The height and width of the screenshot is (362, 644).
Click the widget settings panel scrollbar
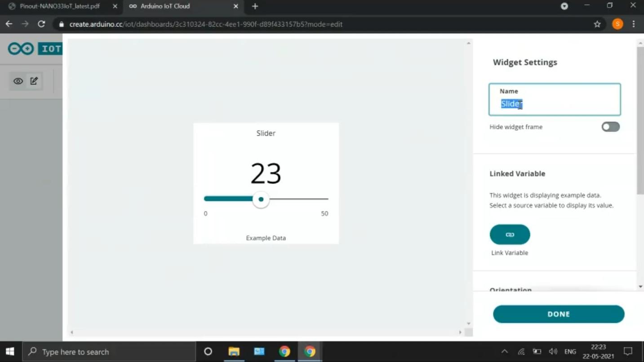[640, 120]
